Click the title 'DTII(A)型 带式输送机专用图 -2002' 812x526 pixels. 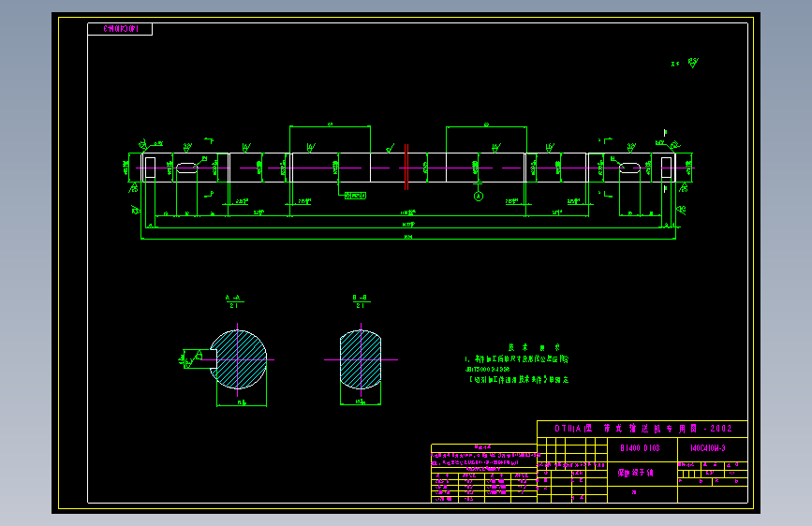tap(643, 429)
